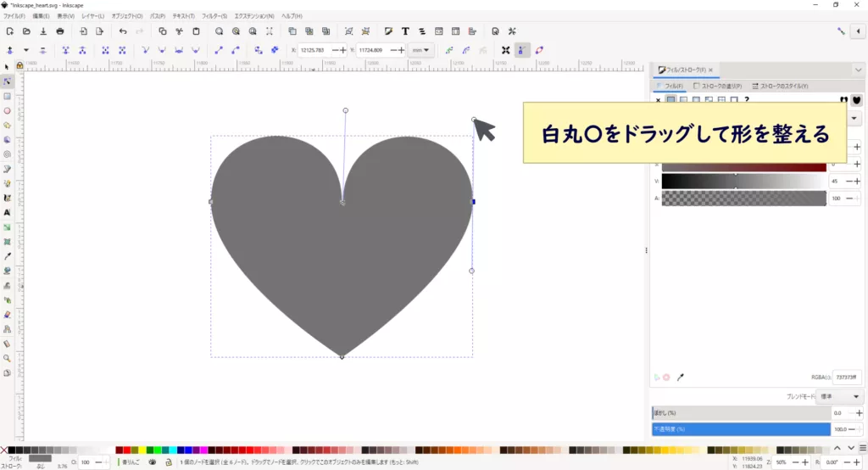Click the RGBA hex value field
Screen dimensions: 868x470
pos(848,378)
